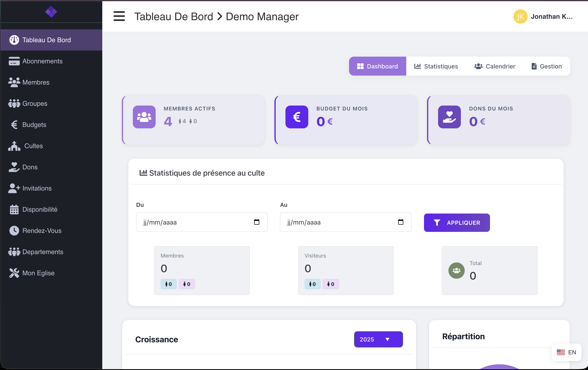Click the APPLIQUER filter button
This screenshot has width=588, height=370.
[x=457, y=222]
